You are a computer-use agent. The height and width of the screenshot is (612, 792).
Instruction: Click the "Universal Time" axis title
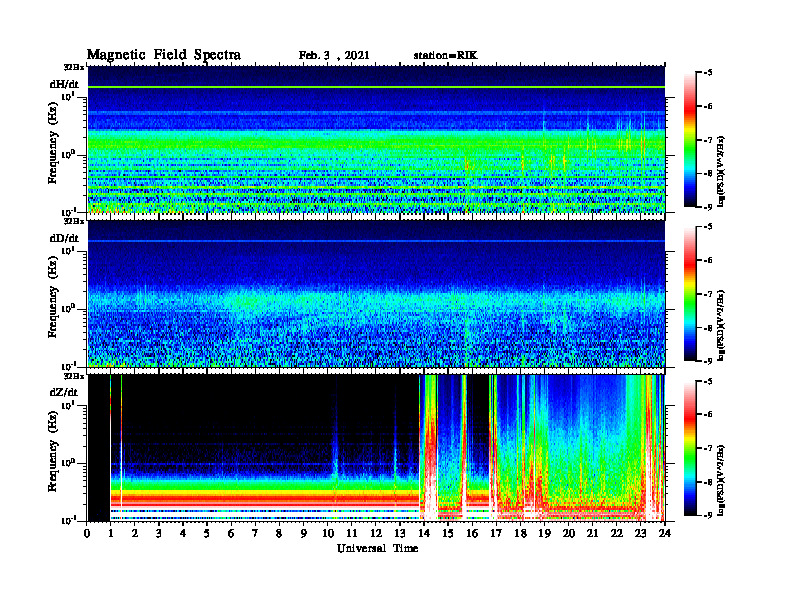(x=377, y=548)
